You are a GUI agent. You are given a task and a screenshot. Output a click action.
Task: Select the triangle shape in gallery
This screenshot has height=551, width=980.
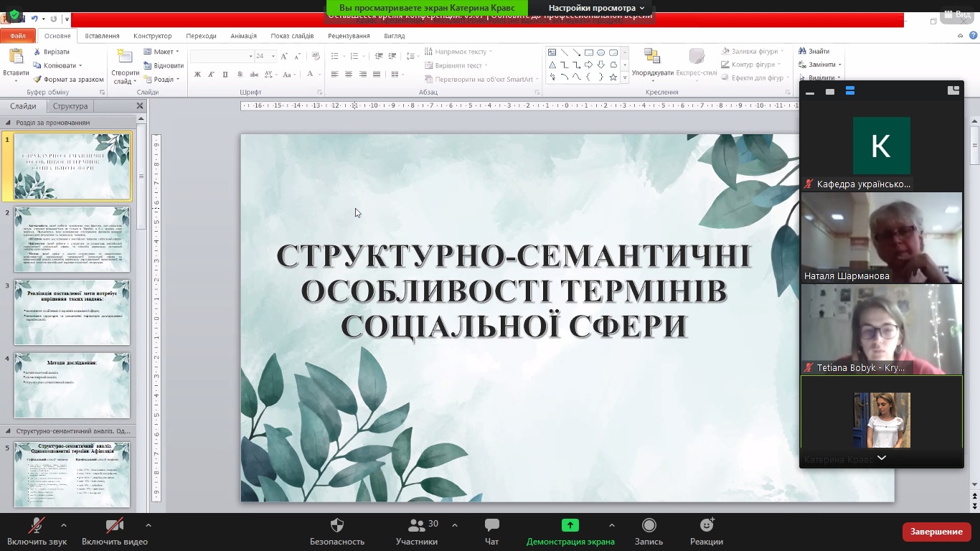pyautogui.click(x=552, y=65)
